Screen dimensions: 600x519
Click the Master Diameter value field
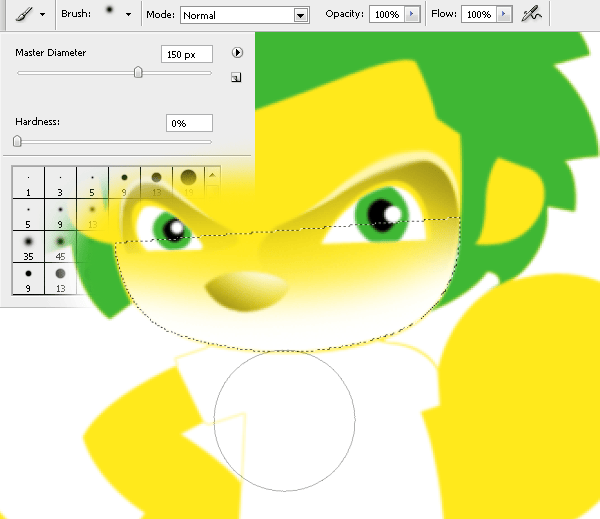click(187, 54)
